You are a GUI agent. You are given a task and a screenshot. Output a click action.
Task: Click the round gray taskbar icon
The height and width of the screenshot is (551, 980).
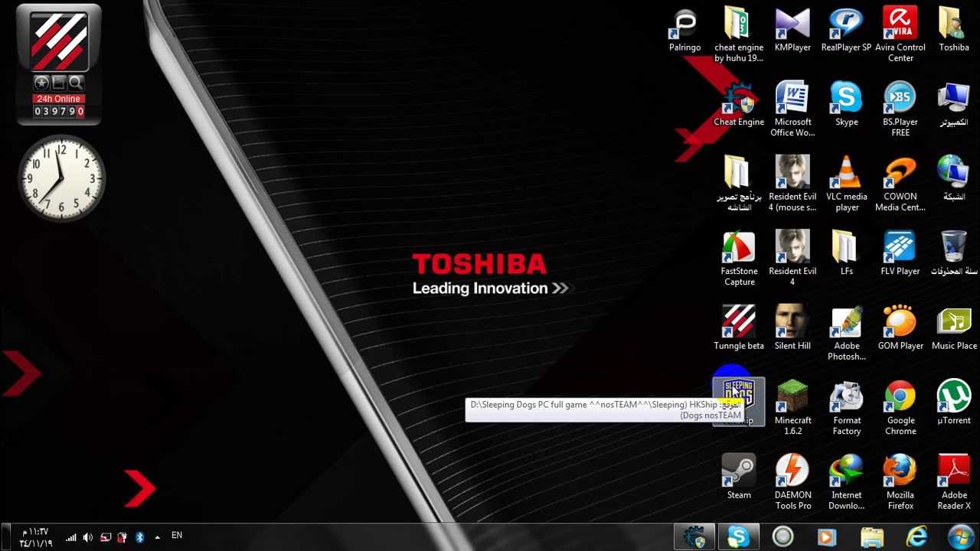[782, 537]
